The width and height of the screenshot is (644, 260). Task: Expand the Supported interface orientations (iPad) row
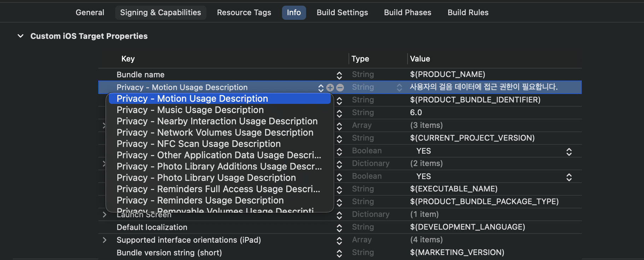[x=104, y=240]
